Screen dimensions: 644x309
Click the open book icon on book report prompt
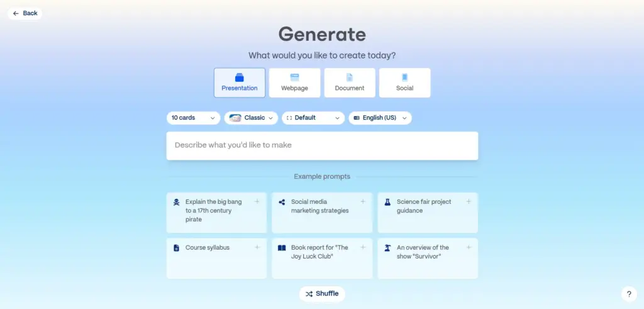pyautogui.click(x=282, y=248)
